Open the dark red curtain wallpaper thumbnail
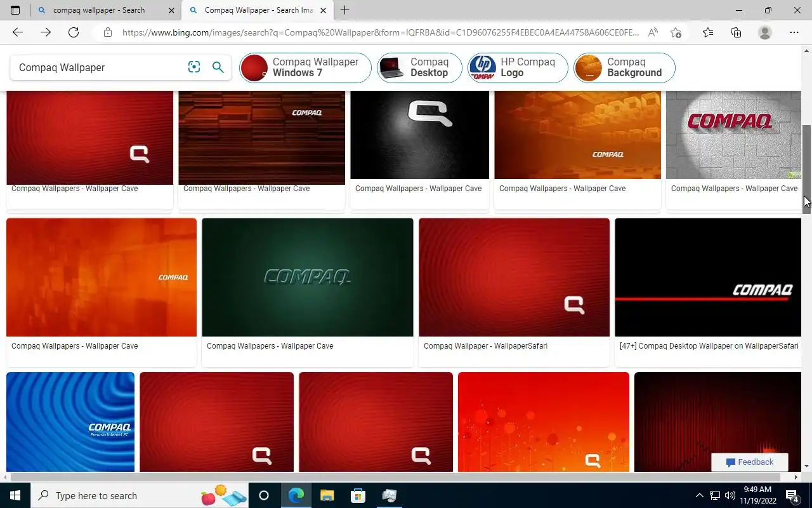This screenshot has width=812, height=508. click(x=717, y=422)
